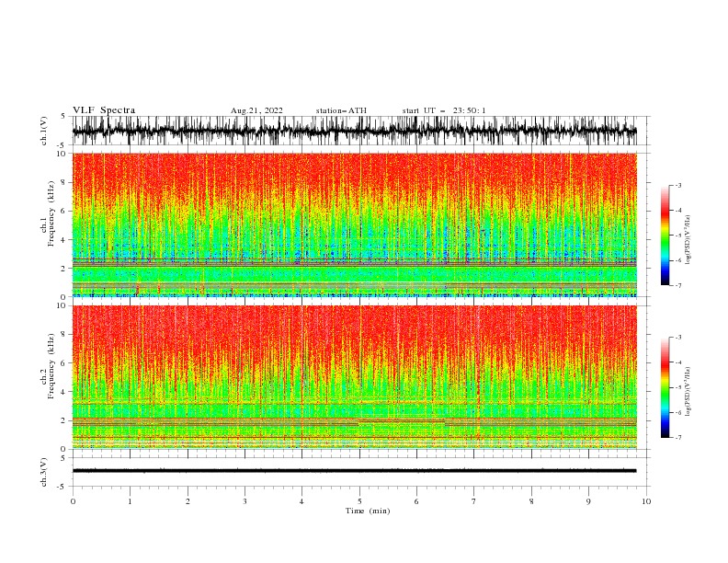The image size is (728, 563).
Task: Select the date text "Aug.21, 2022"
Action: 256,110
